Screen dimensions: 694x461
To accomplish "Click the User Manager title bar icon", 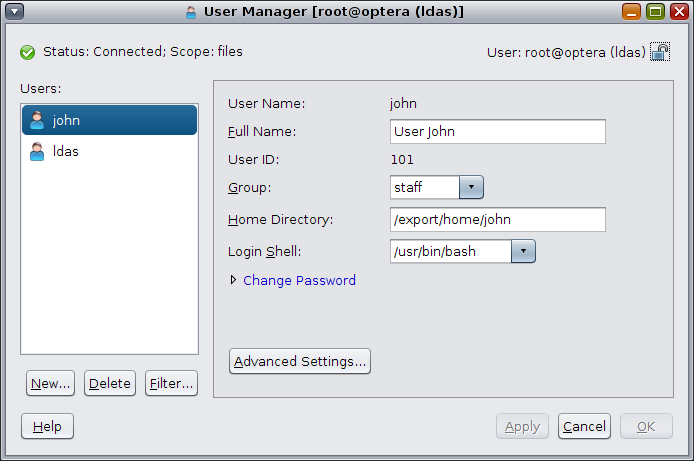I will pos(191,12).
